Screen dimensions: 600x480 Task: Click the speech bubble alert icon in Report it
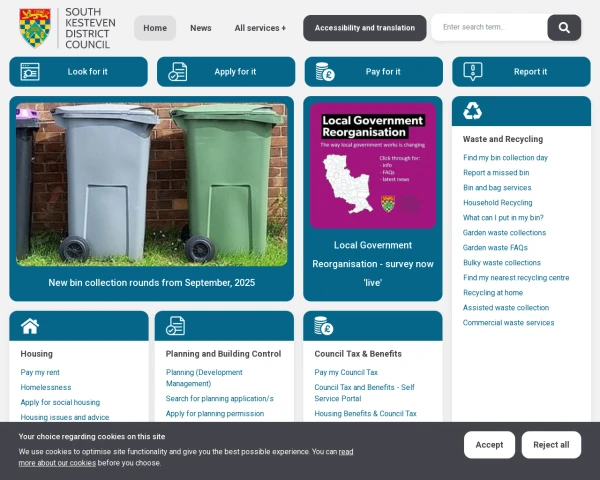coord(473,72)
